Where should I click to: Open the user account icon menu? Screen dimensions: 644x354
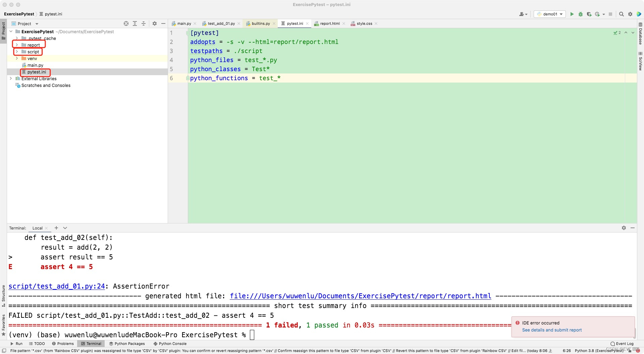[523, 14]
